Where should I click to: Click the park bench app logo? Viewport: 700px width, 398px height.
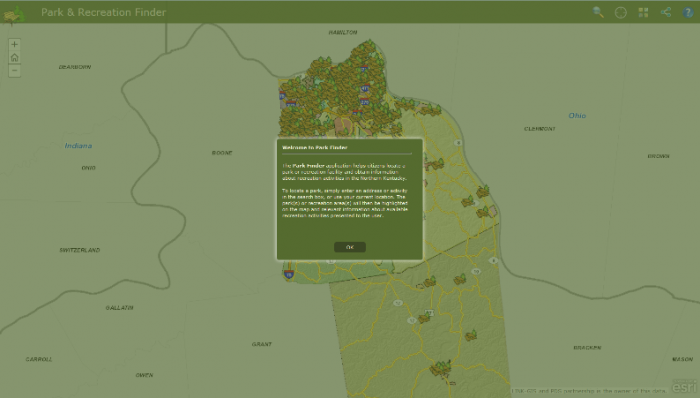14,15
